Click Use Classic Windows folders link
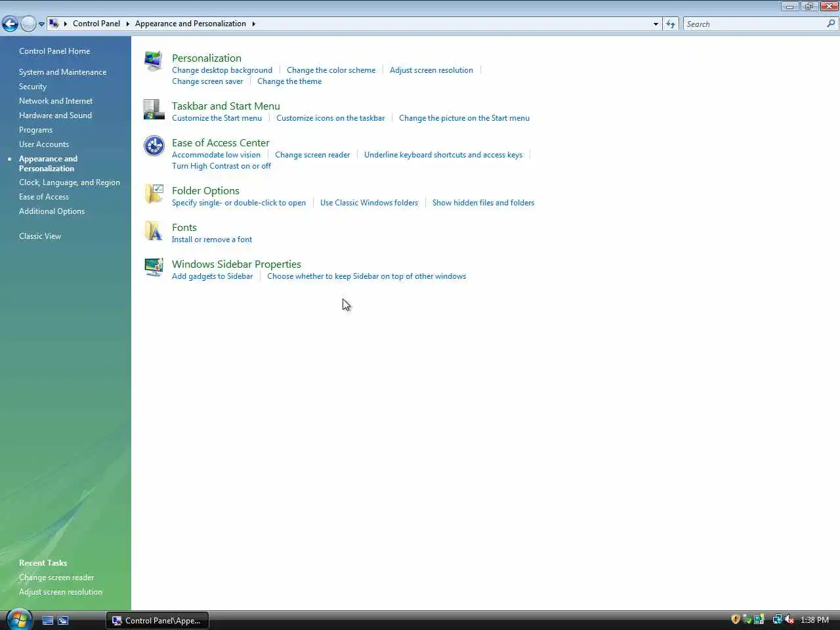This screenshot has height=630, width=840. click(x=369, y=203)
